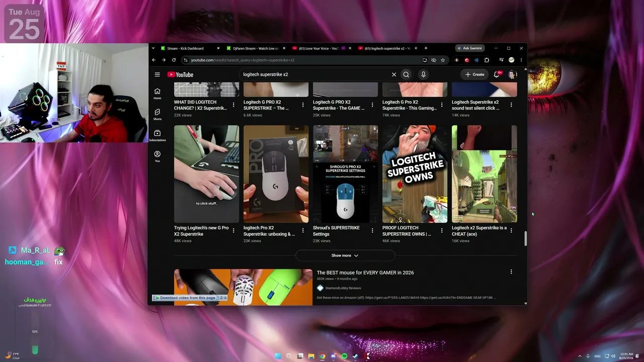Open options for 'Logitech Superstrike x2 sound test' short
This screenshot has height=362, width=644.
511,105
